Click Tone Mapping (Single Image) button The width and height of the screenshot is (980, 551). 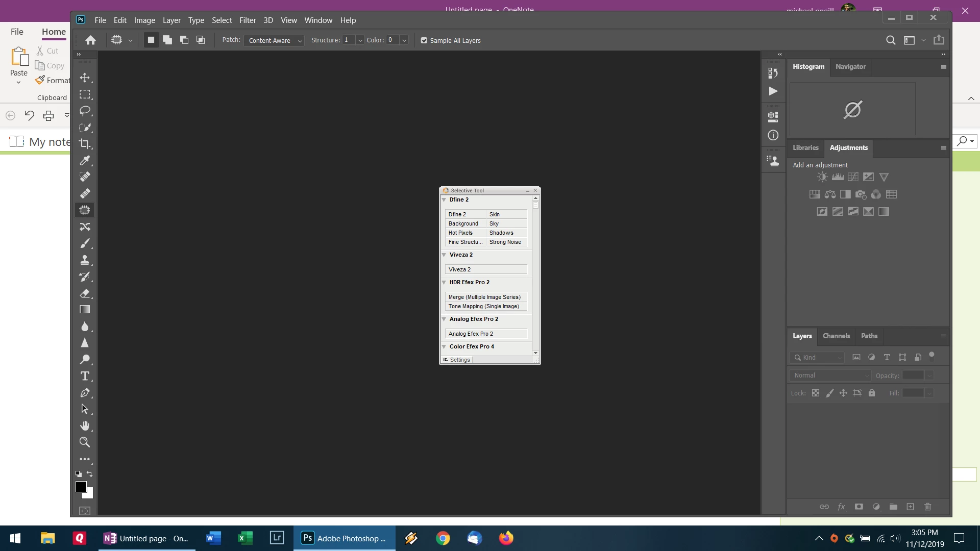click(x=485, y=307)
